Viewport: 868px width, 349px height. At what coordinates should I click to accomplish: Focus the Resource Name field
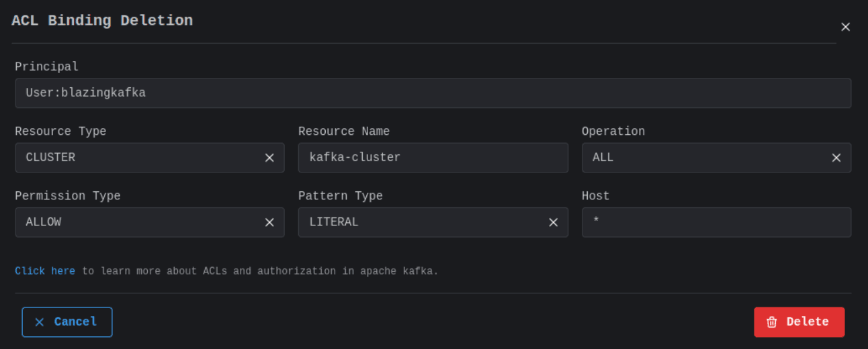point(433,158)
